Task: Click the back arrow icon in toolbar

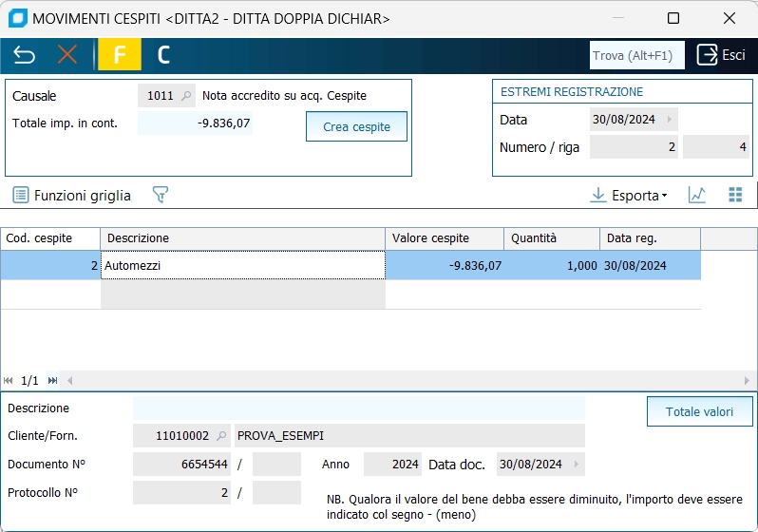Action: (x=25, y=55)
